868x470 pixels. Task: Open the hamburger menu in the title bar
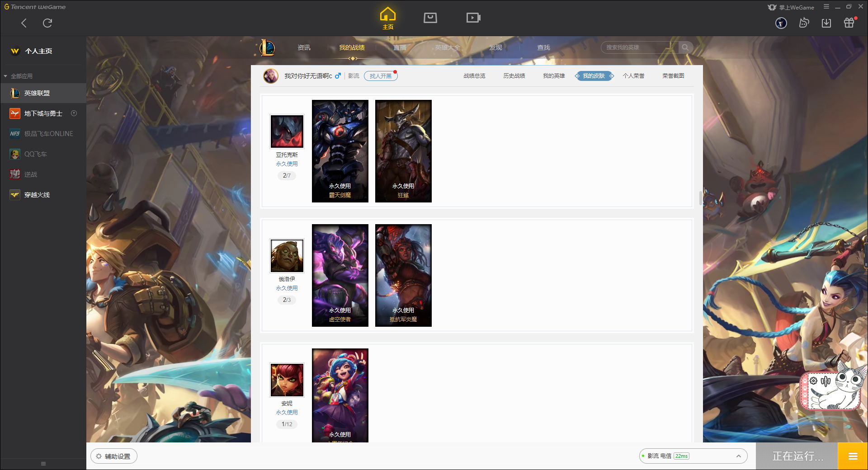[826, 7]
